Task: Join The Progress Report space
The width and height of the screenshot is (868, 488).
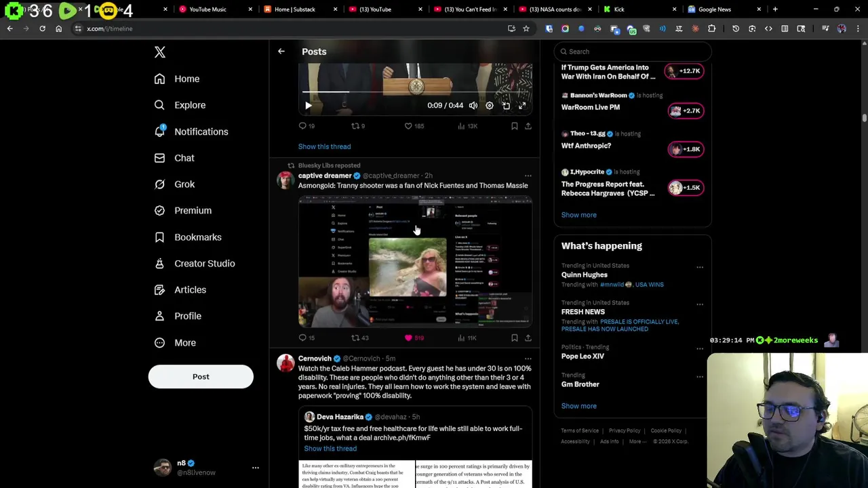Action: click(x=685, y=188)
